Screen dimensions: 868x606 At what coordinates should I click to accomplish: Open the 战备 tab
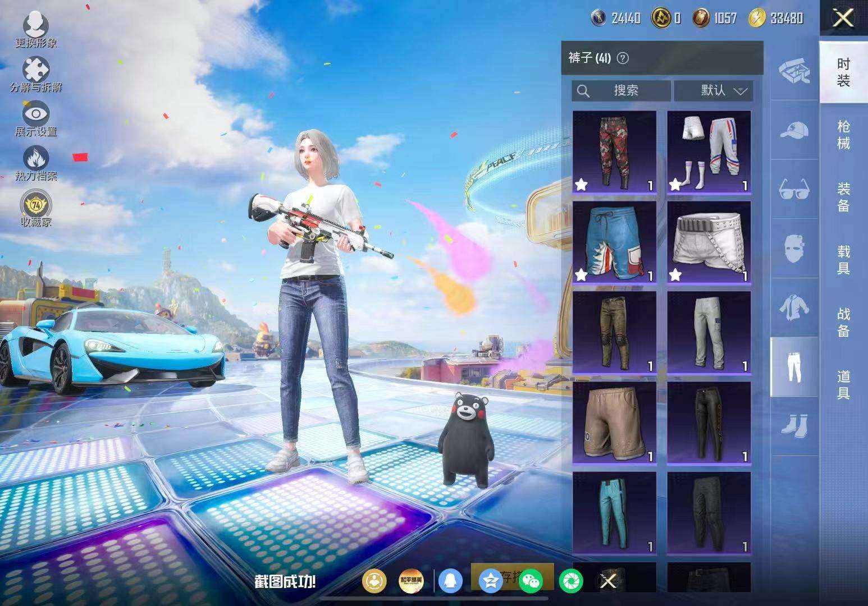pyautogui.click(x=843, y=322)
